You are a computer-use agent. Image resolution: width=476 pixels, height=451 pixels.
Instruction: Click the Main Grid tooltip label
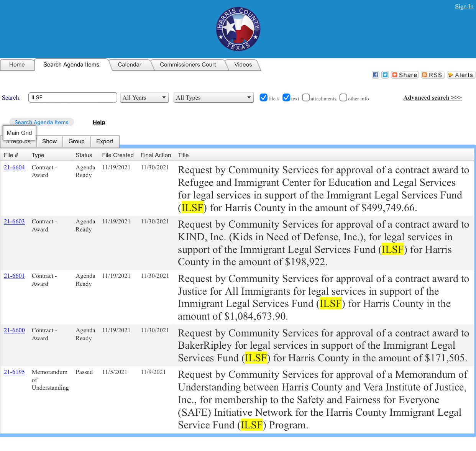[19, 133]
